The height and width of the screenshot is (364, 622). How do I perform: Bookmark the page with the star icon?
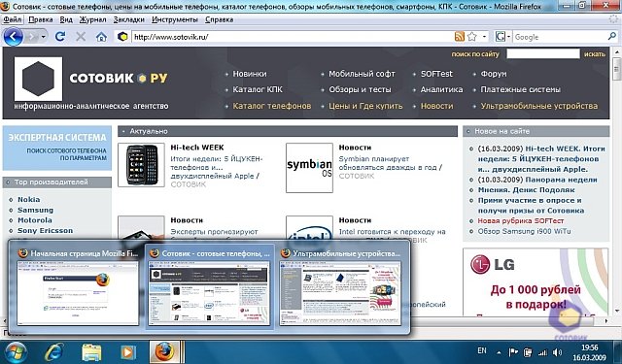coord(471,37)
